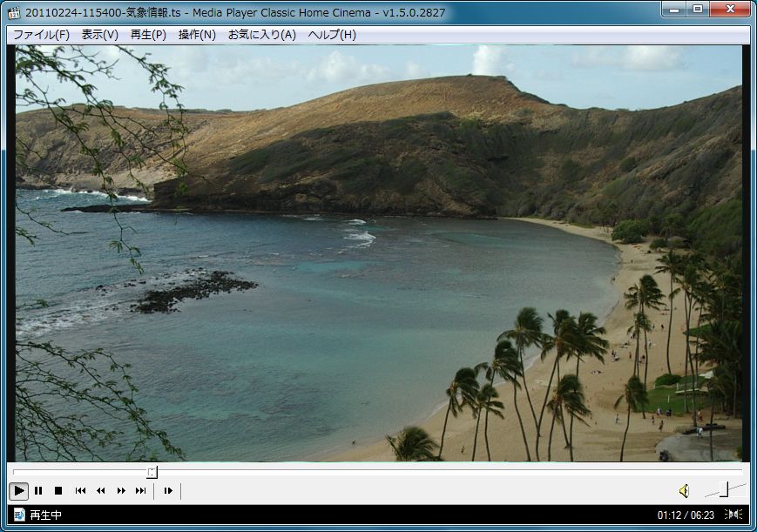
Task: Skip to the next file
Action: 141,491
